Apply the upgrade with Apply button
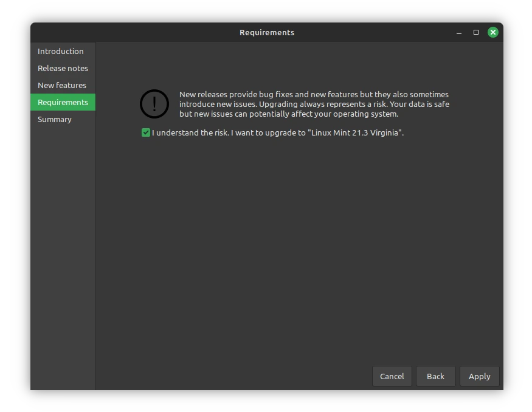This screenshot has height=412, width=532. pyautogui.click(x=479, y=376)
